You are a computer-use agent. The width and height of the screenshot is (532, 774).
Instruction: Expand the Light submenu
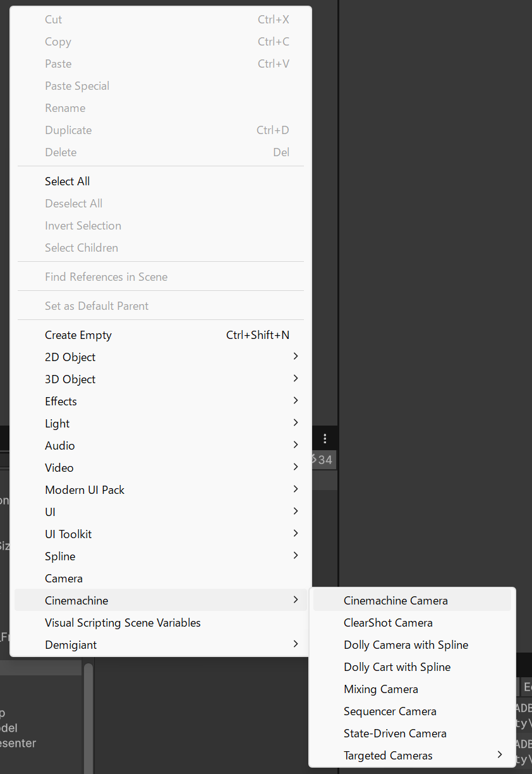point(57,424)
